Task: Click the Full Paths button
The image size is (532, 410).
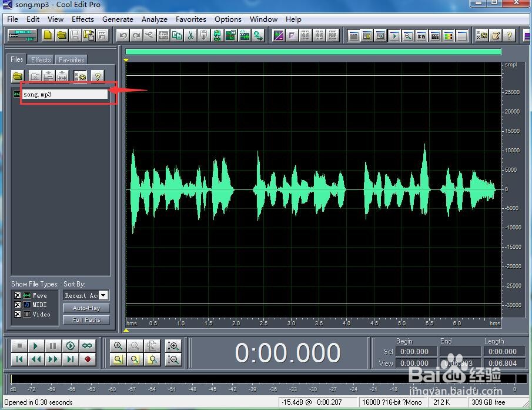Action: [x=86, y=320]
